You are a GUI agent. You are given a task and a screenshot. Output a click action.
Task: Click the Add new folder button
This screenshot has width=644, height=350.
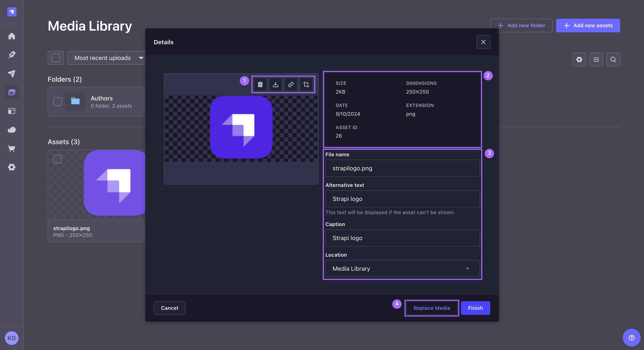(521, 25)
